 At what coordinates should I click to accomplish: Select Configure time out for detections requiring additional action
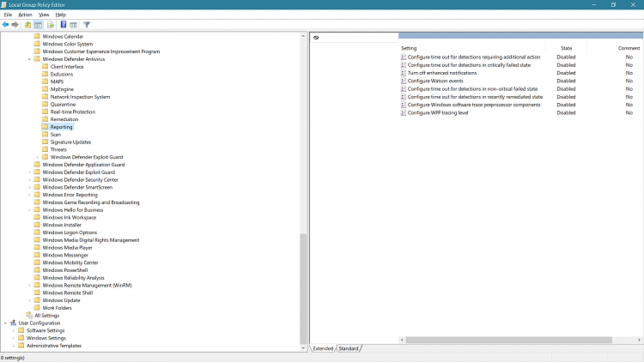[x=474, y=57]
